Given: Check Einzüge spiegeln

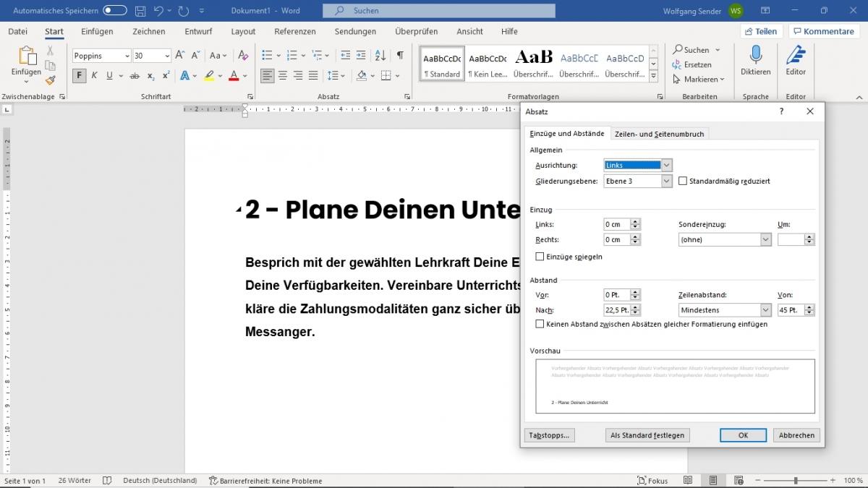Looking at the screenshot, I should coord(539,256).
